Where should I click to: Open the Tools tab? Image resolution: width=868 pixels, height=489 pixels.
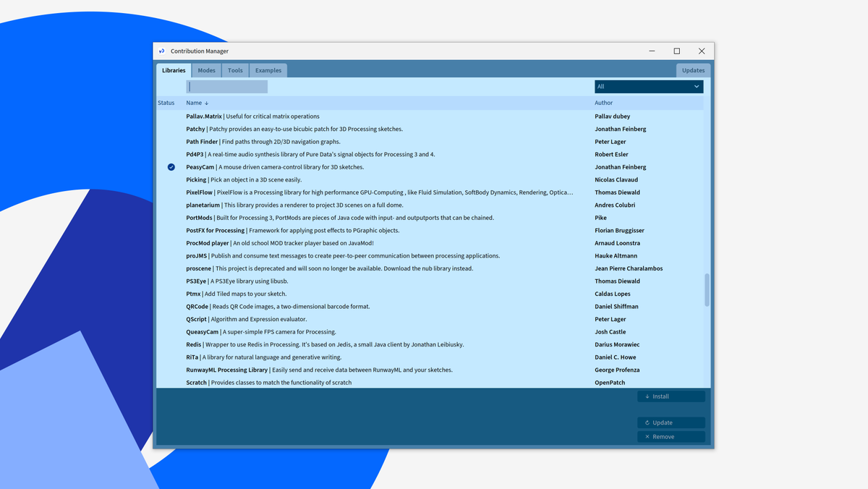[235, 70]
